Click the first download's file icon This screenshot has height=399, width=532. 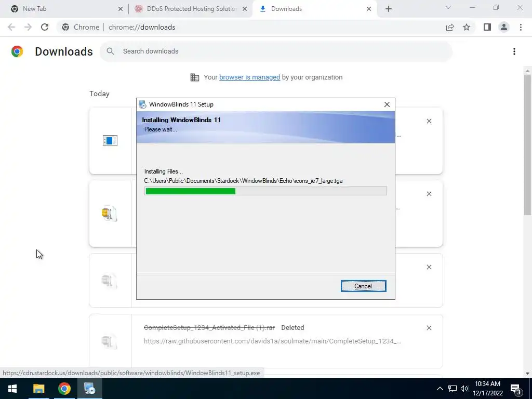pos(110,140)
